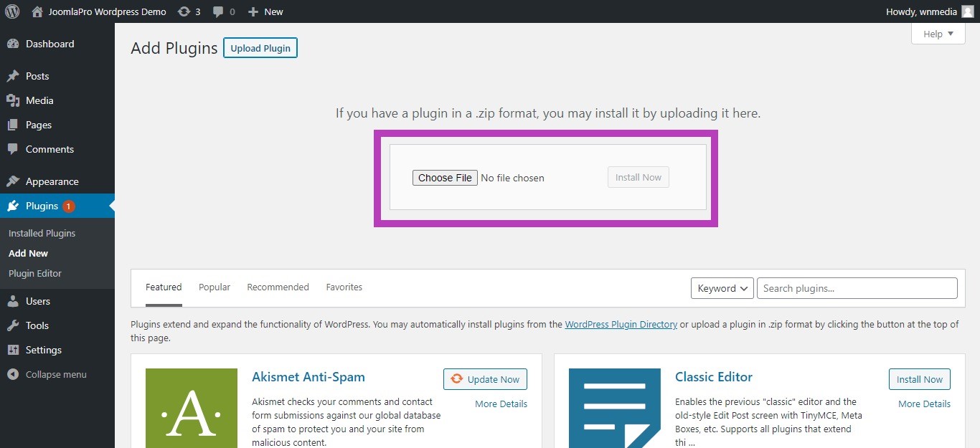980x448 pixels.
Task: Open the JoomlaPro Wordpress Demo site link
Action: click(107, 11)
